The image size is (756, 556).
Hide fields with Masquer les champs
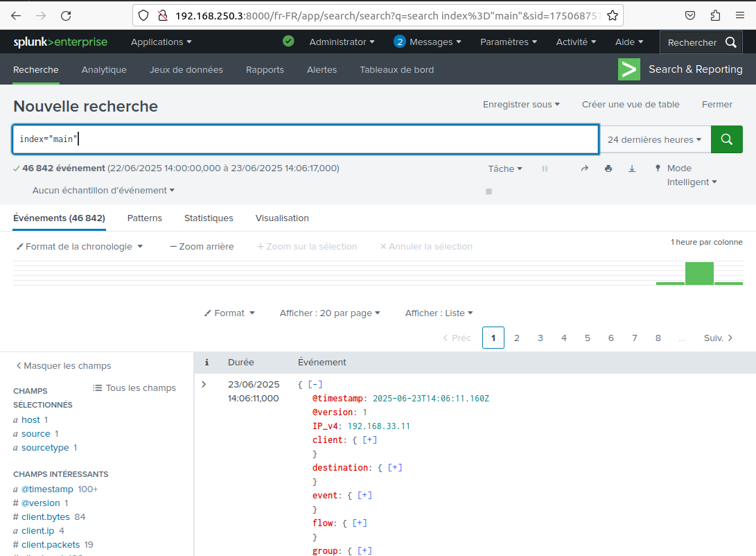(x=64, y=365)
